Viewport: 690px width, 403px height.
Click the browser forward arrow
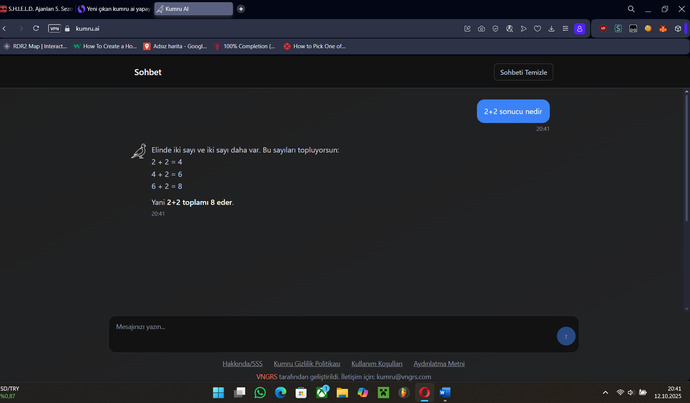pos(21,29)
